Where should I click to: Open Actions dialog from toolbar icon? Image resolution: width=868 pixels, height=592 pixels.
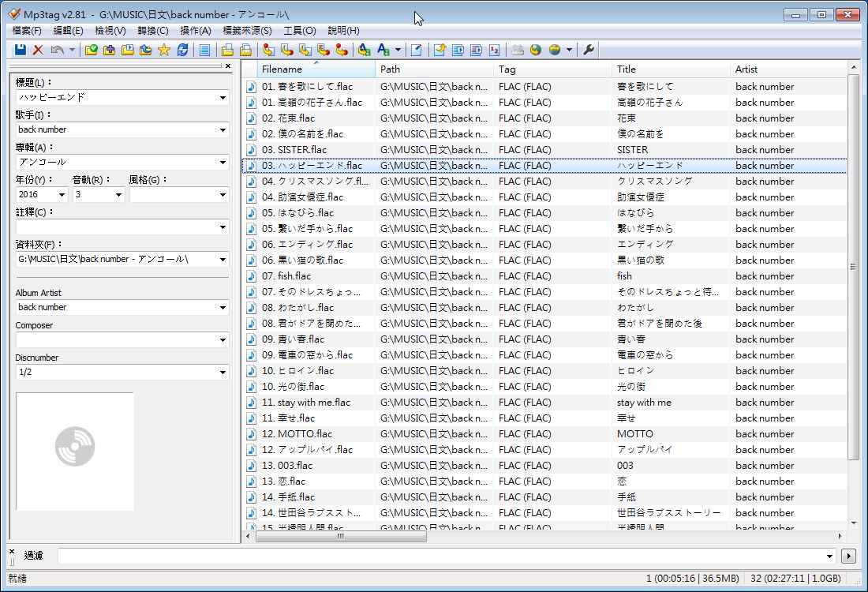pos(365,50)
